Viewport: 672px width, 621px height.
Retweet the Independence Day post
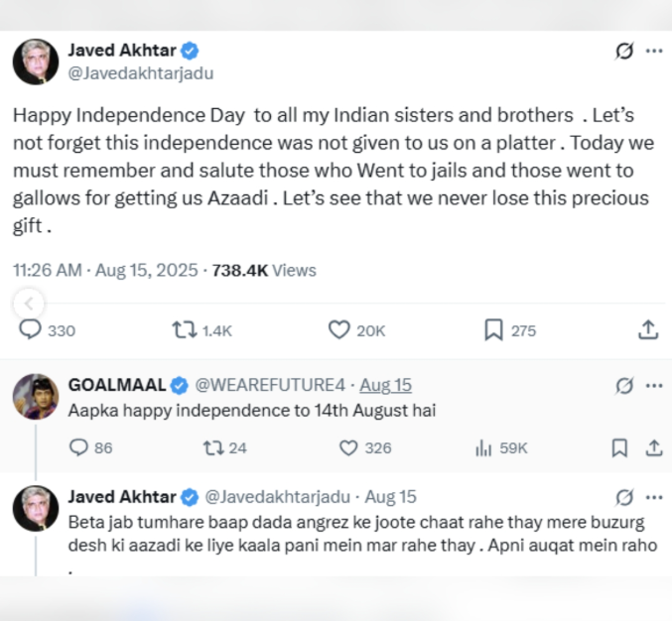[x=185, y=330]
